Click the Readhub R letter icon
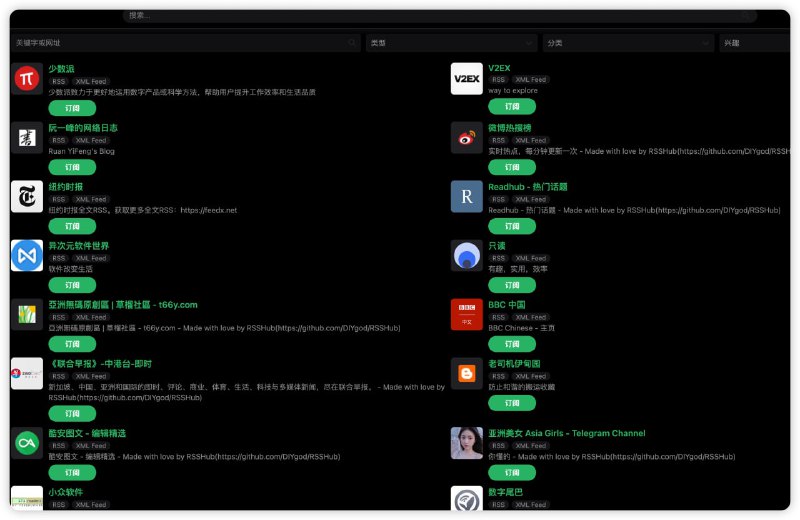800x520 pixels. (467, 197)
